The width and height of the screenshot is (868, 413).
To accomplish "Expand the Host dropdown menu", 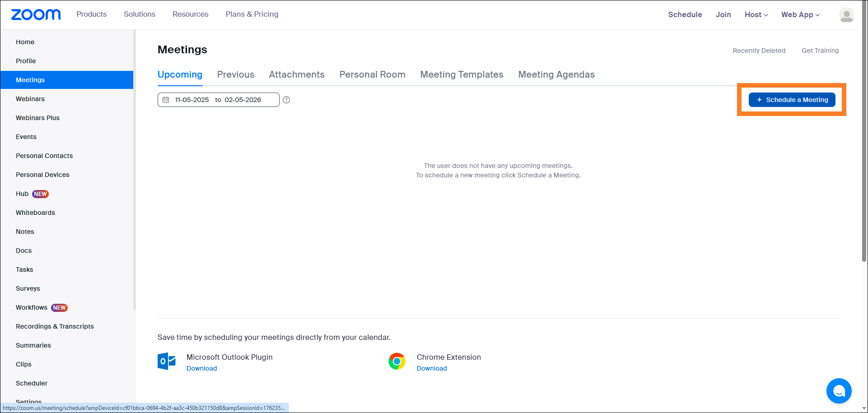I will [756, 14].
